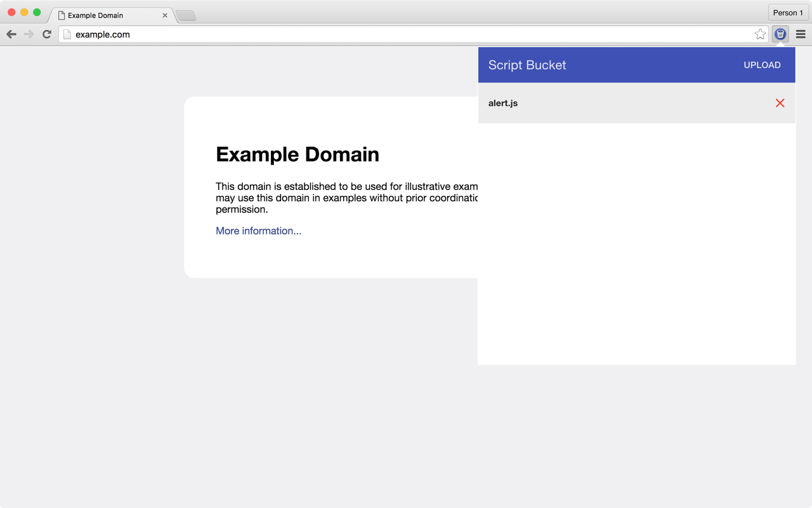
Task: Click the Script Bucket panel title
Action: point(527,65)
